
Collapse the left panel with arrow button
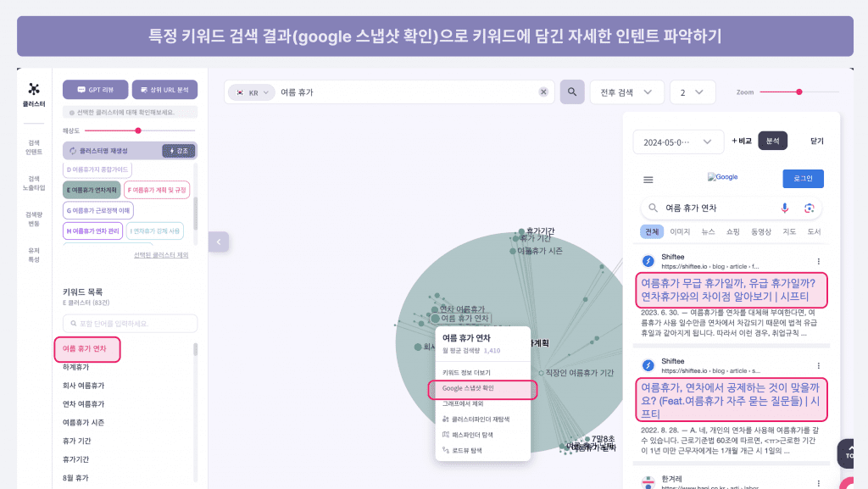pyautogui.click(x=219, y=242)
